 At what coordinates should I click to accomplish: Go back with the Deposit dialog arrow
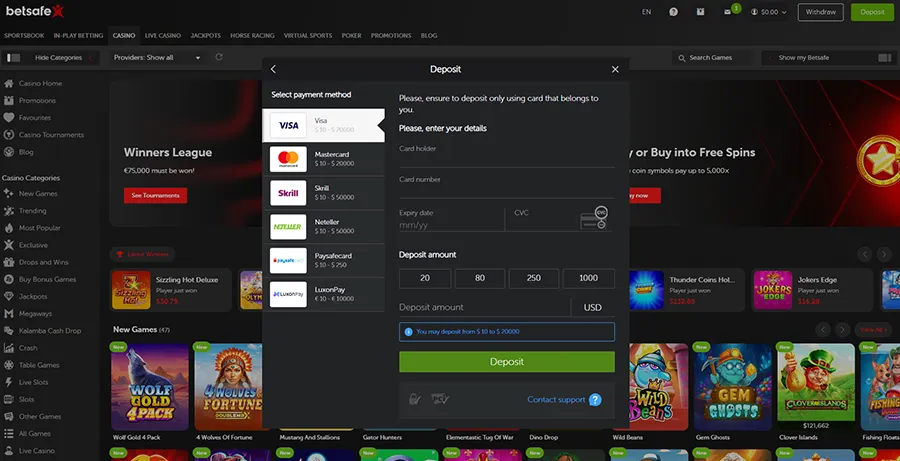click(273, 69)
